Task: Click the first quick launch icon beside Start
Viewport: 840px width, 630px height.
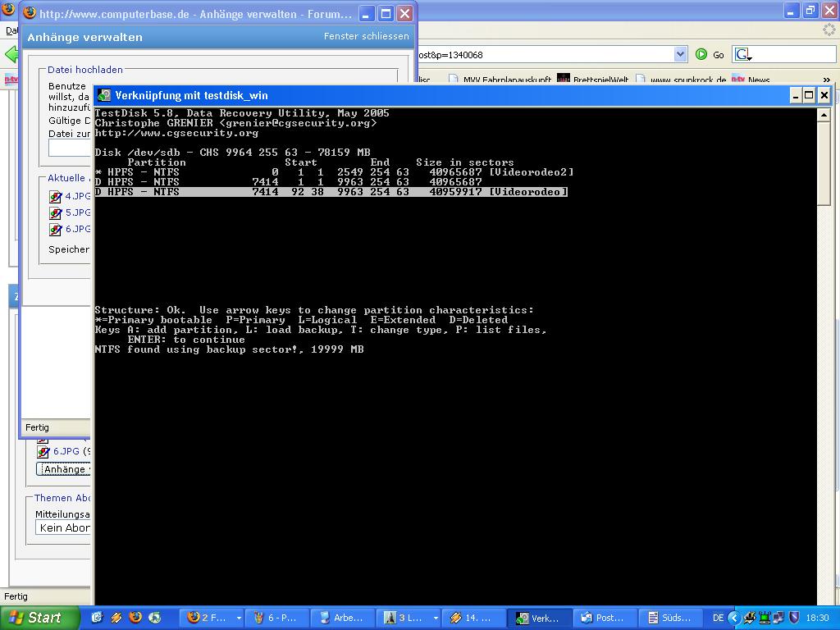Action: click(x=97, y=617)
